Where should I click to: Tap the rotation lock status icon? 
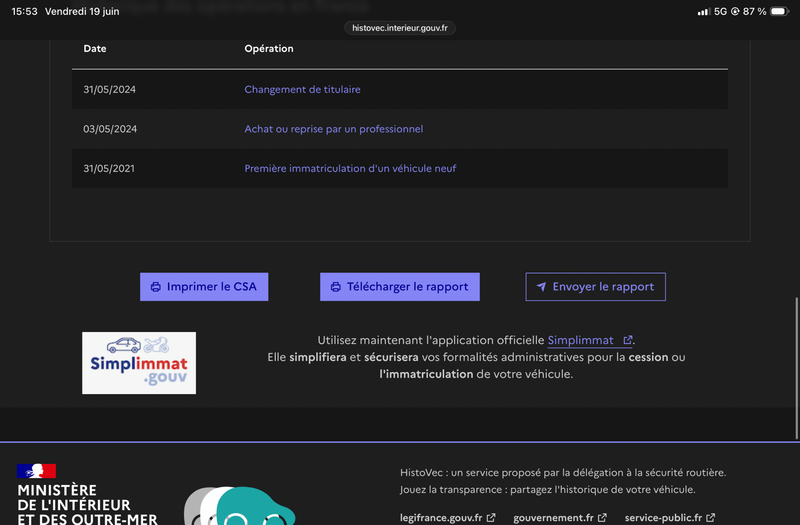click(735, 11)
